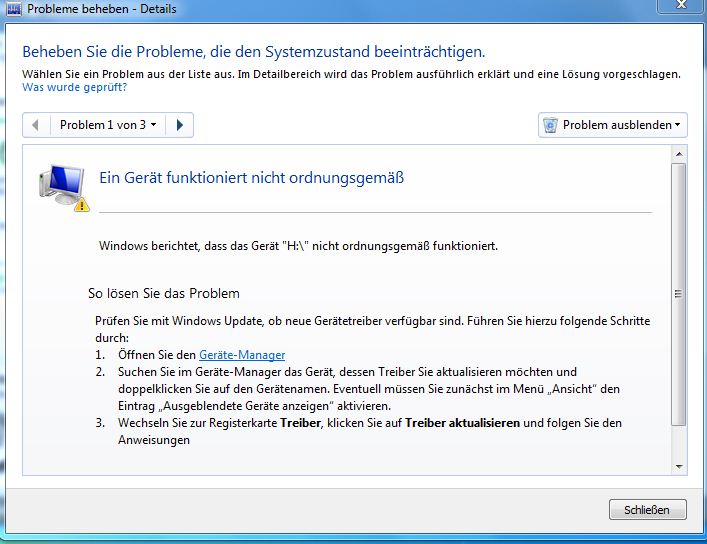The image size is (707, 544).
Task: Go to the previous problem arrow
Action: pyautogui.click(x=36, y=125)
